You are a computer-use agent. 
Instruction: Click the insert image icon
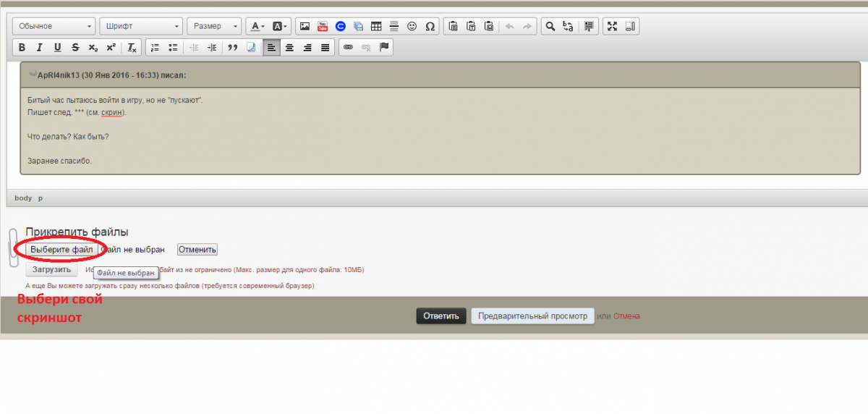click(305, 27)
